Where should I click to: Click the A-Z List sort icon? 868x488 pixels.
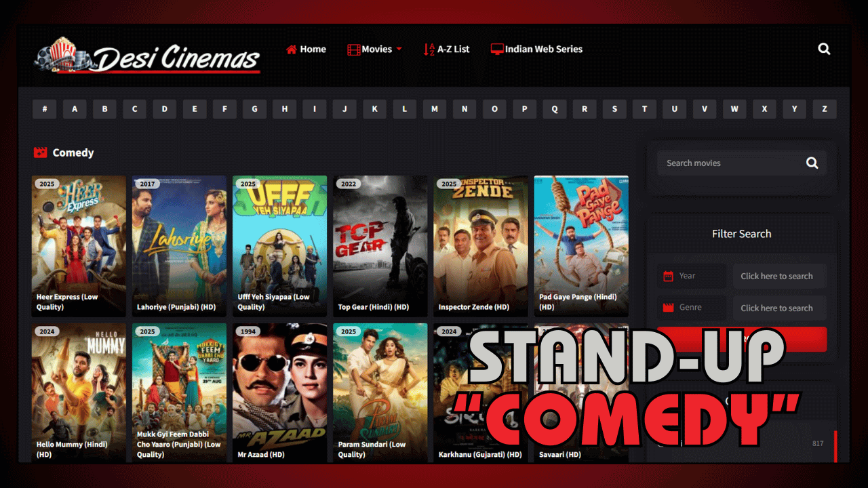click(429, 49)
